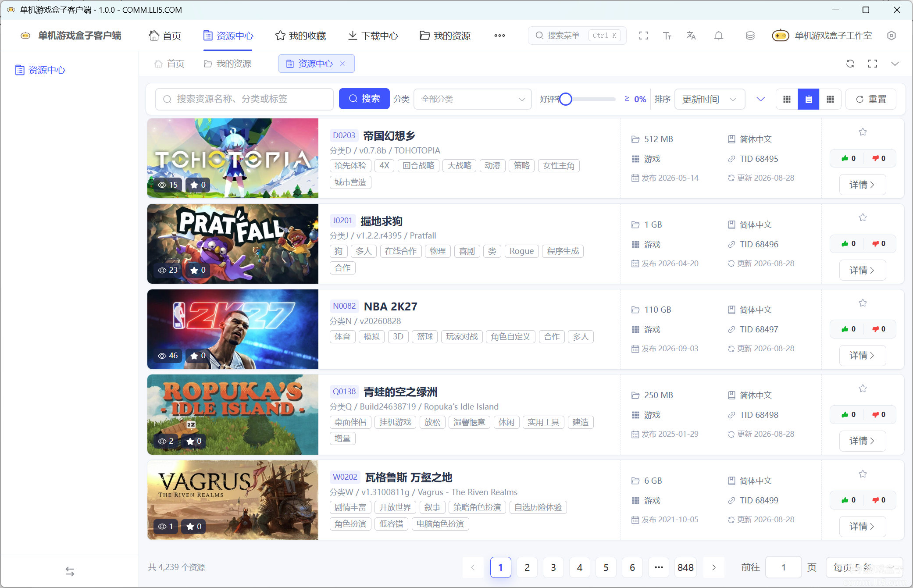913x588 pixels.
Task: Switch to compact grid view
Action: point(830,99)
